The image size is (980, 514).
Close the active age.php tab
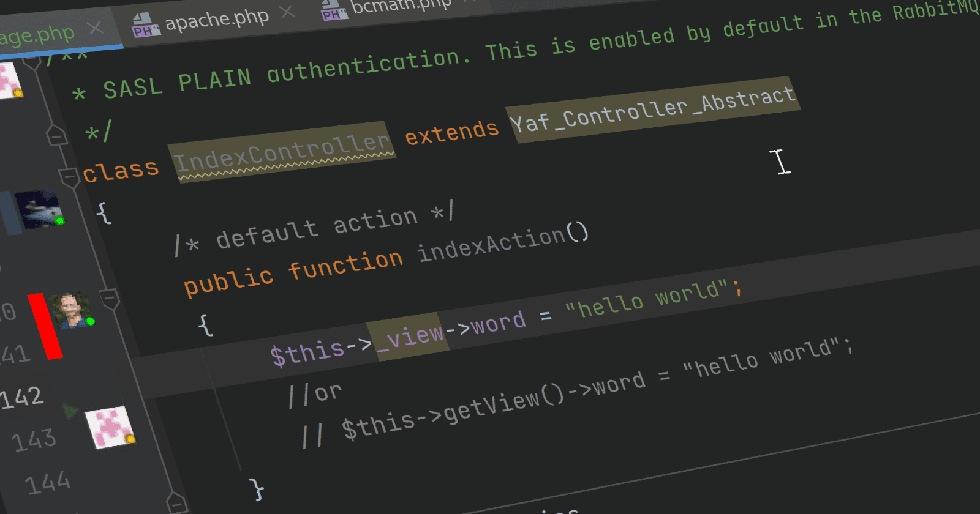click(95, 28)
